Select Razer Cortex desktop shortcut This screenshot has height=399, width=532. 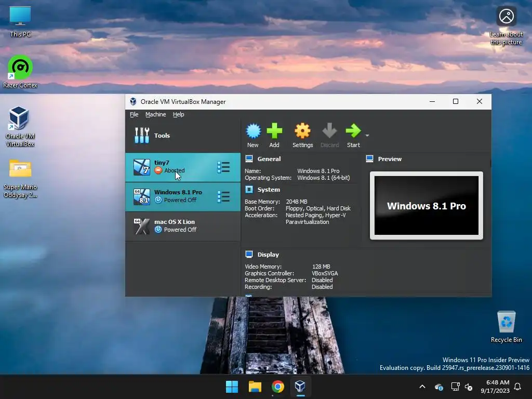tap(20, 72)
